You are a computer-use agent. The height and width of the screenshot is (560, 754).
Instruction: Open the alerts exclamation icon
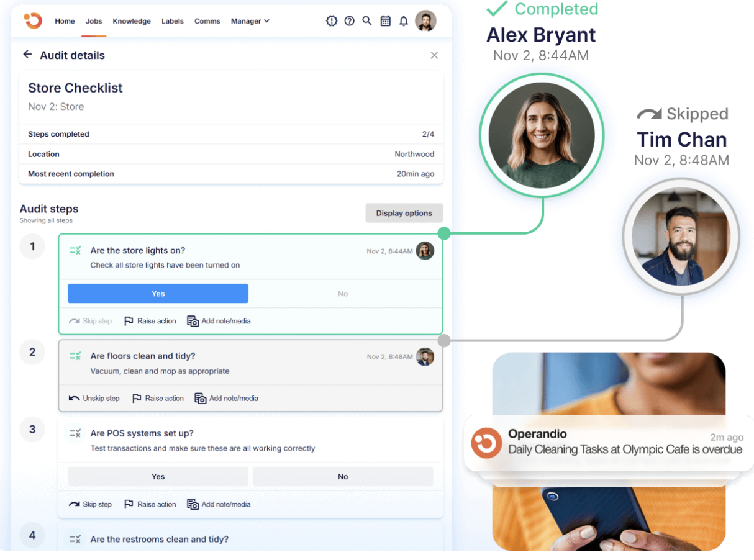332,21
